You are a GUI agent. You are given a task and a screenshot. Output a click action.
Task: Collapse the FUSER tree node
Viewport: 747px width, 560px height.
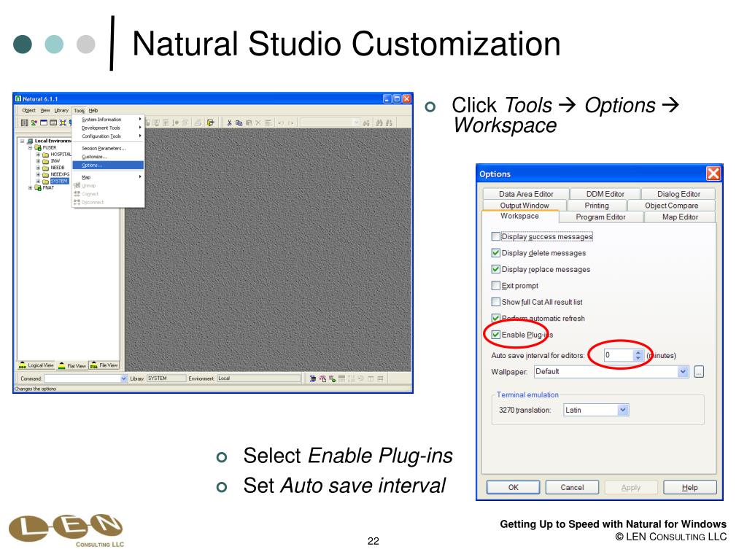pos(30,147)
